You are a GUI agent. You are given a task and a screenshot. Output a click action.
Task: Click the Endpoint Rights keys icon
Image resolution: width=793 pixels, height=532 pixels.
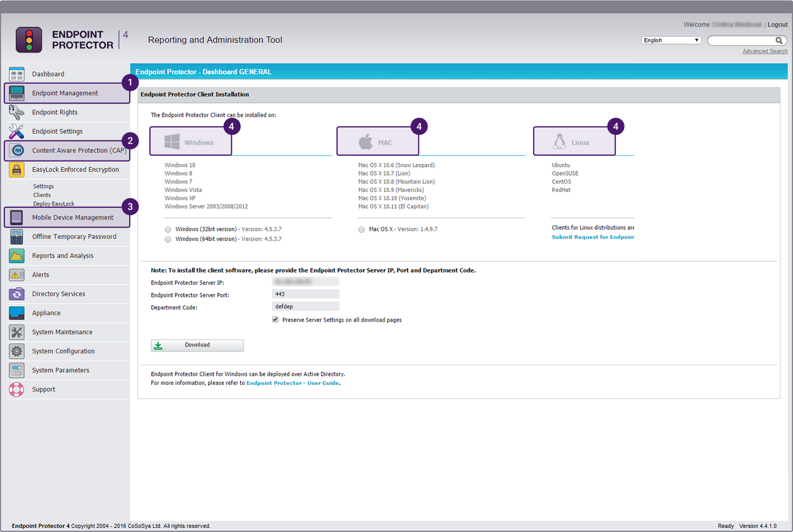click(x=16, y=112)
